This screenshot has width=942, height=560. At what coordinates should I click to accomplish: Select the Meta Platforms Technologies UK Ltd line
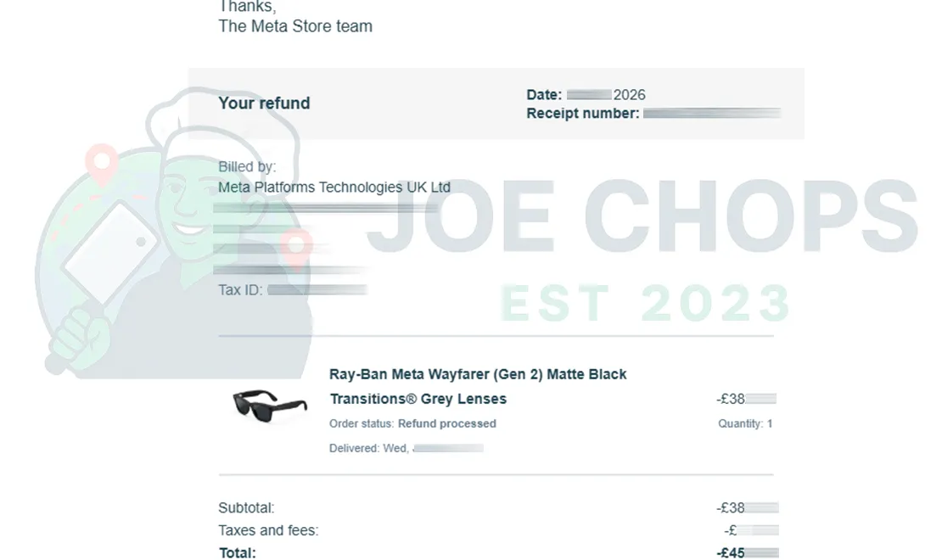click(x=334, y=188)
